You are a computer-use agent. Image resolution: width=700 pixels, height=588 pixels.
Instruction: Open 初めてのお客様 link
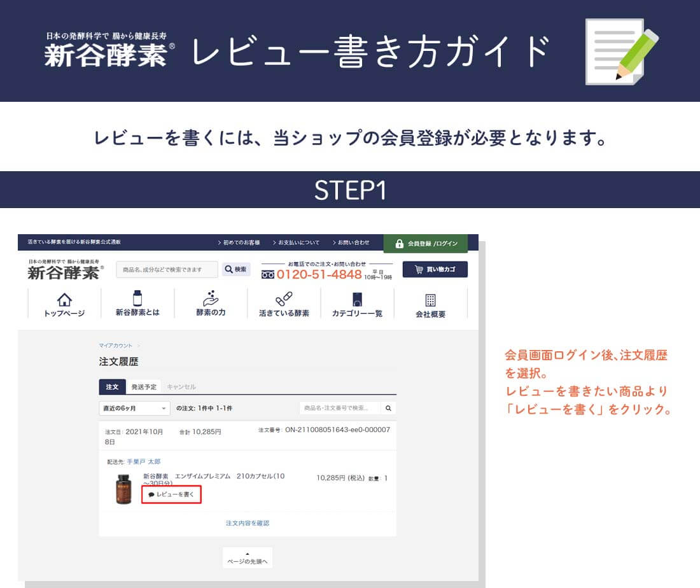[x=239, y=242]
